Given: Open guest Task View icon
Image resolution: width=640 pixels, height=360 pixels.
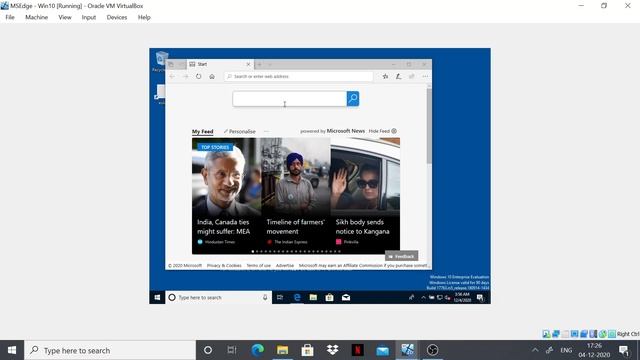Looking at the screenshot, I should (280, 298).
